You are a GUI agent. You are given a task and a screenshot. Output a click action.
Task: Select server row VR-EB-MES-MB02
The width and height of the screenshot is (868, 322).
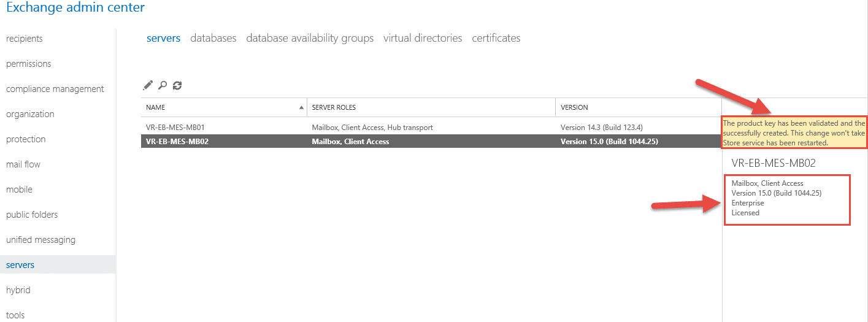[431, 141]
